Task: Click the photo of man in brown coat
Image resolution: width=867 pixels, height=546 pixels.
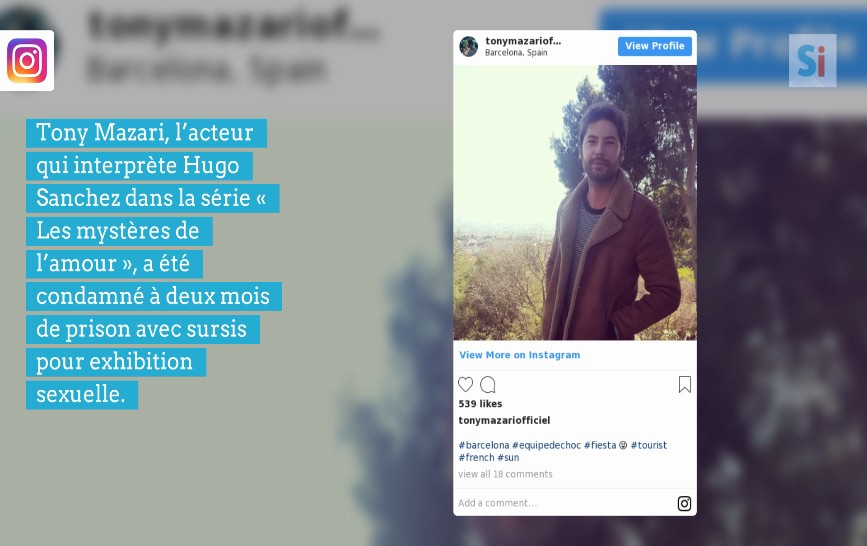Action: point(575,202)
